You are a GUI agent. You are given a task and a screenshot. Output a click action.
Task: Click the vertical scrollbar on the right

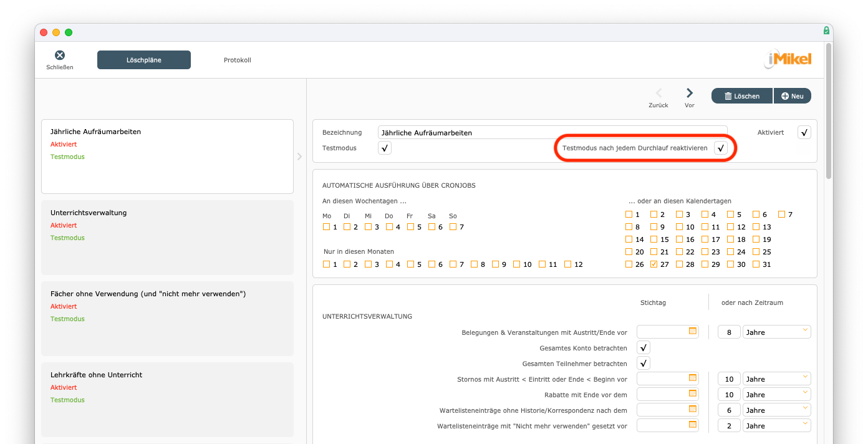828,112
